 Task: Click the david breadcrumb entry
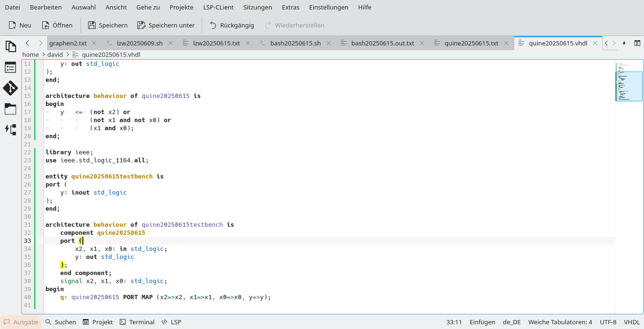click(55, 54)
